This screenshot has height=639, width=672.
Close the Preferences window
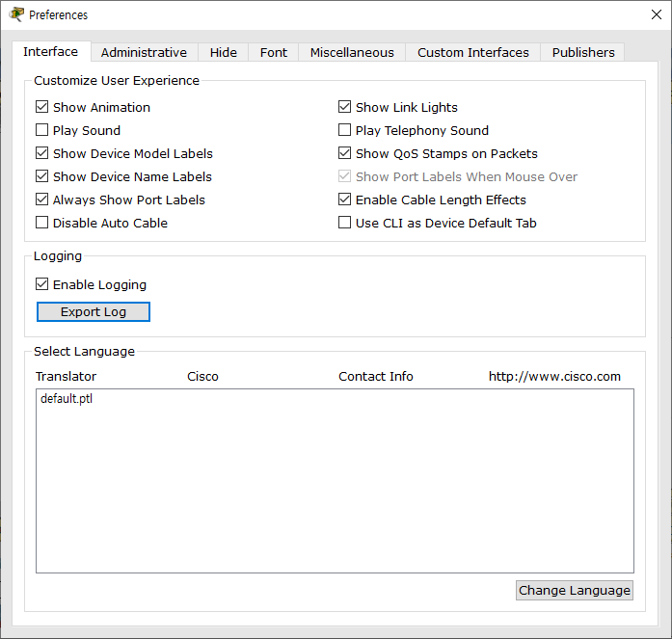coord(656,14)
